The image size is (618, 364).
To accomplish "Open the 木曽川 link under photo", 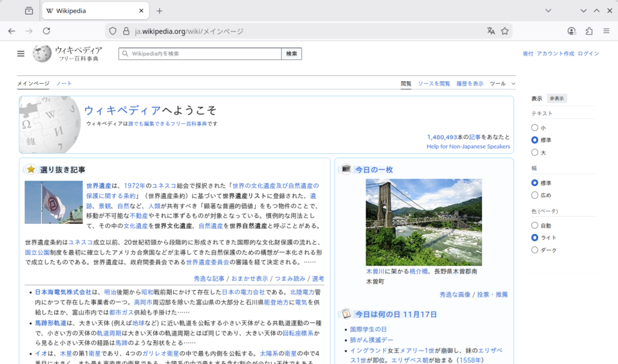I will [x=375, y=271].
